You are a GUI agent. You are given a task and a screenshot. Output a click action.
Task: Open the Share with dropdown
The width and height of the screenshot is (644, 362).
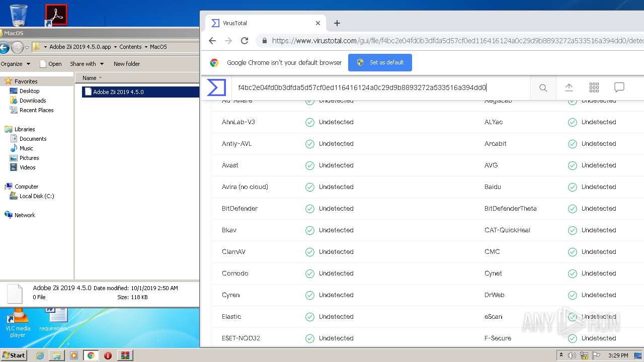[x=87, y=64]
